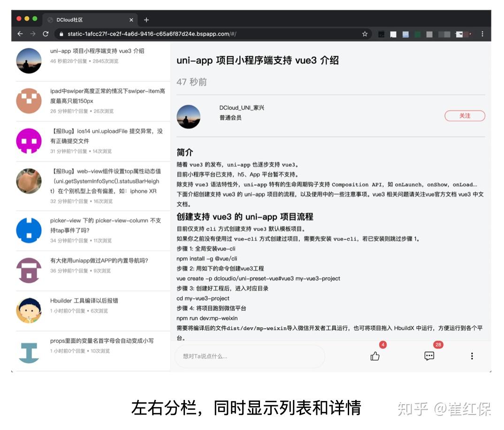The height and width of the screenshot is (430, 504).
Task: Click the red badge showing 28 comments
Action: pos(437,345)
